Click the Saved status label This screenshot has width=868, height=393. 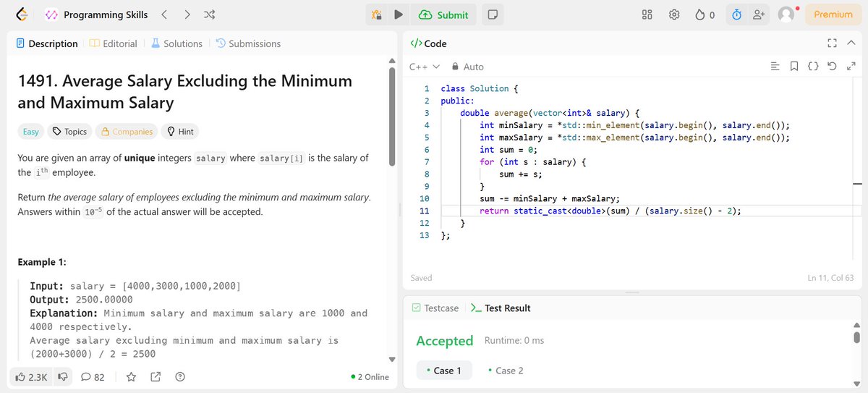tap(421, 278)
